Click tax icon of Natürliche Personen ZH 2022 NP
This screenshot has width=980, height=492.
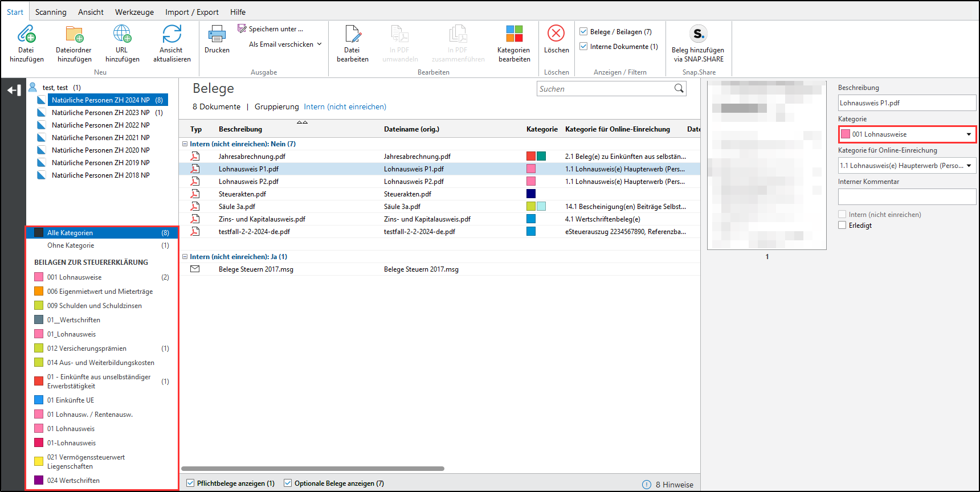[41, 125]
